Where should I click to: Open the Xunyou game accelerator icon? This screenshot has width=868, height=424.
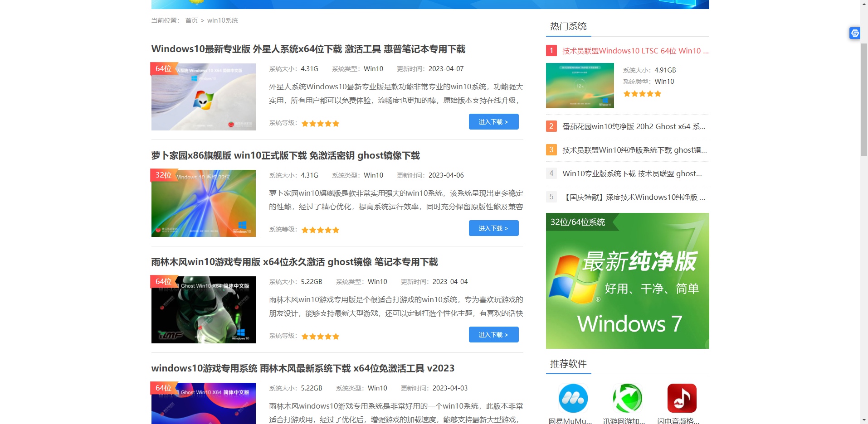point(627,398)
